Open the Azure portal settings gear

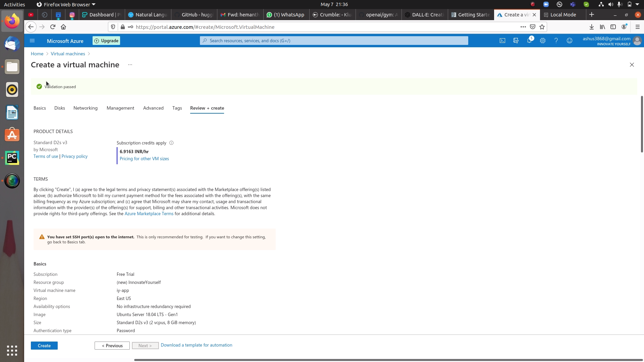coord(543,41)
